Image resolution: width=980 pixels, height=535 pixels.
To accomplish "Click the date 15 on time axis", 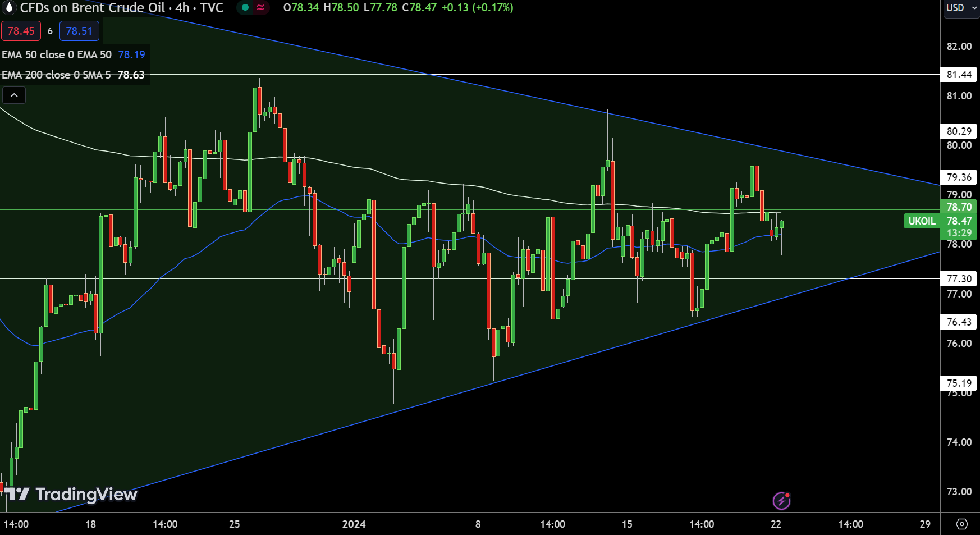I will click(x=627, y=524).
